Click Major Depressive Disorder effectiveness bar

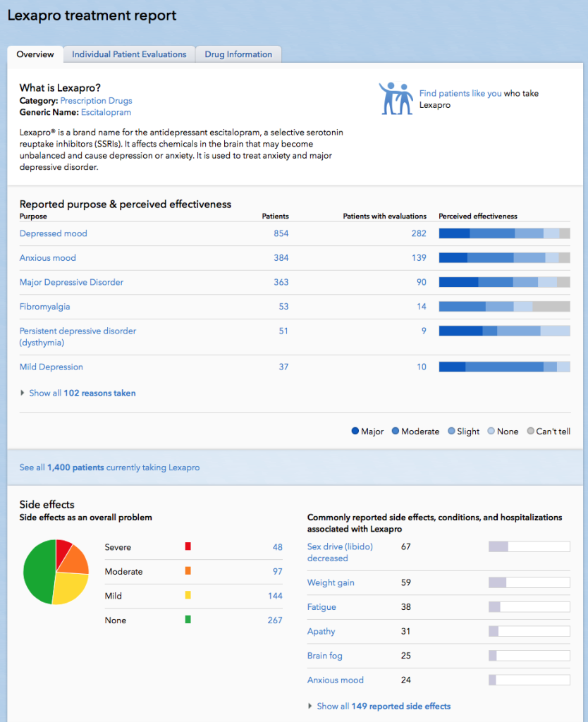click(x=504, y=282)
